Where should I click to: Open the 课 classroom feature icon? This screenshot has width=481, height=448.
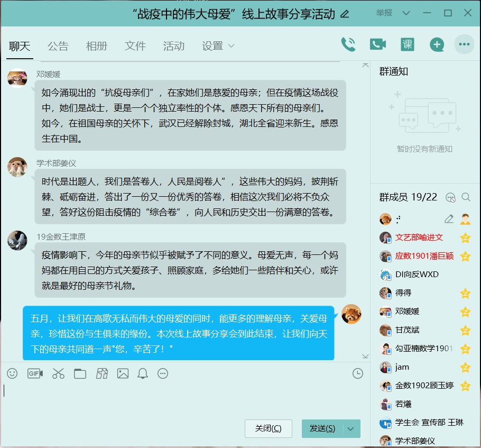tap(407, 44)
